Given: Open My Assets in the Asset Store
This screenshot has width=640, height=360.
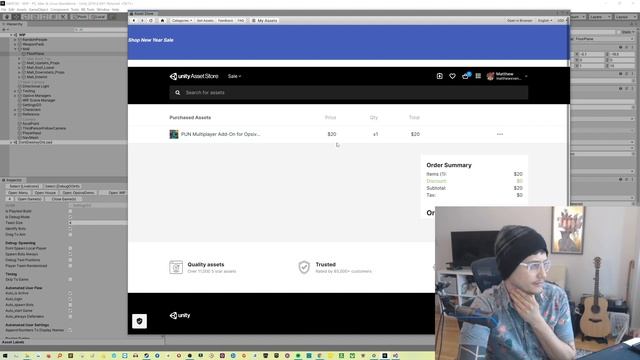Looking at the screenshot, I should [x=264, y=20].
